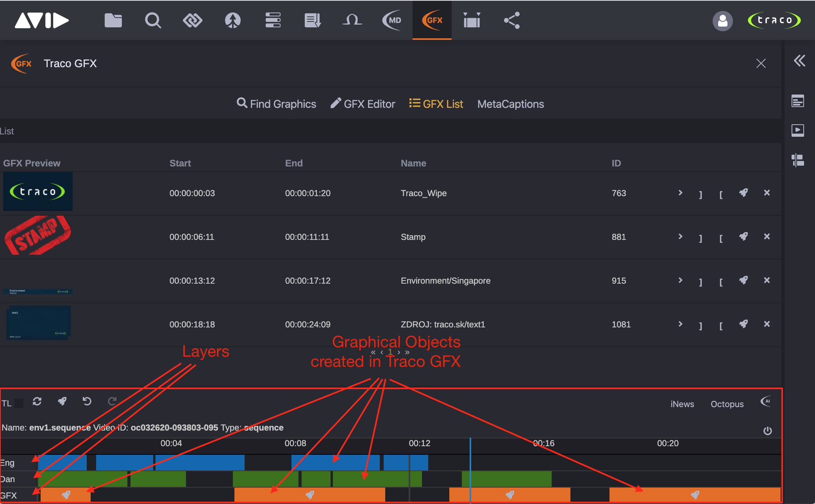The width and height of the screenshot is (815, 504).
Task: Click the Environment/Singapore name cell
Action: coord(445,281)
